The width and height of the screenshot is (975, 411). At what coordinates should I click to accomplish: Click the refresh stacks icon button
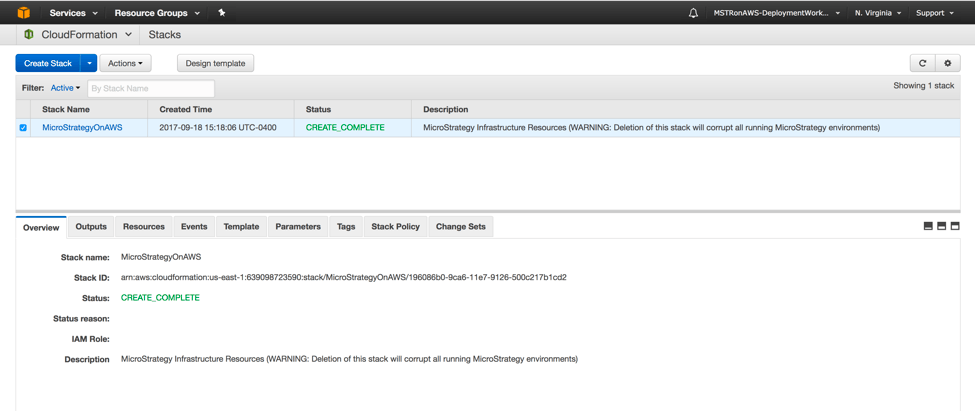point(922,63)
